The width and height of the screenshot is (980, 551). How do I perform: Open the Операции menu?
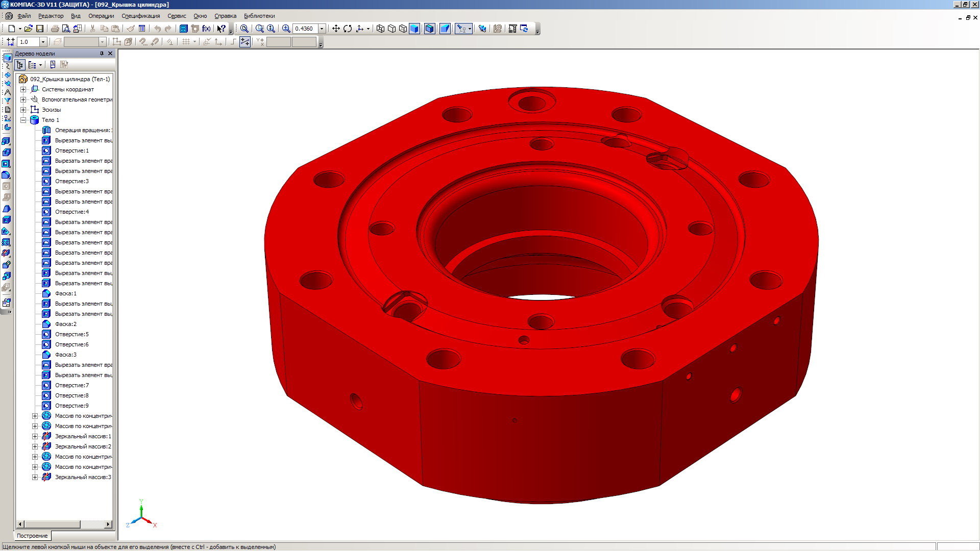click(101, 16)
